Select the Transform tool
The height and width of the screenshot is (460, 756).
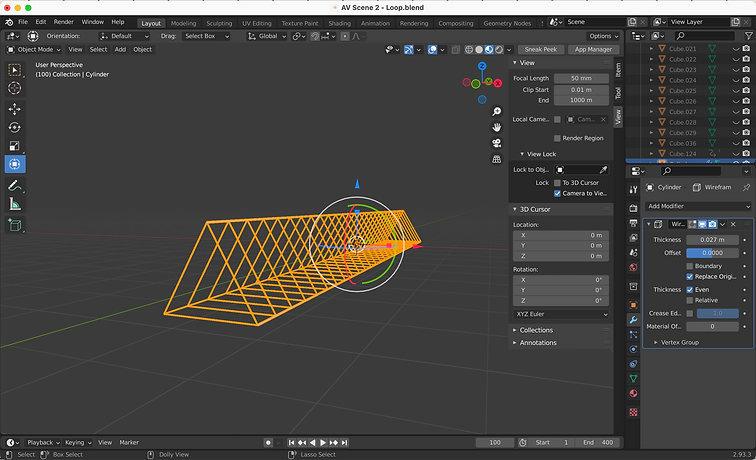(15, 164)
